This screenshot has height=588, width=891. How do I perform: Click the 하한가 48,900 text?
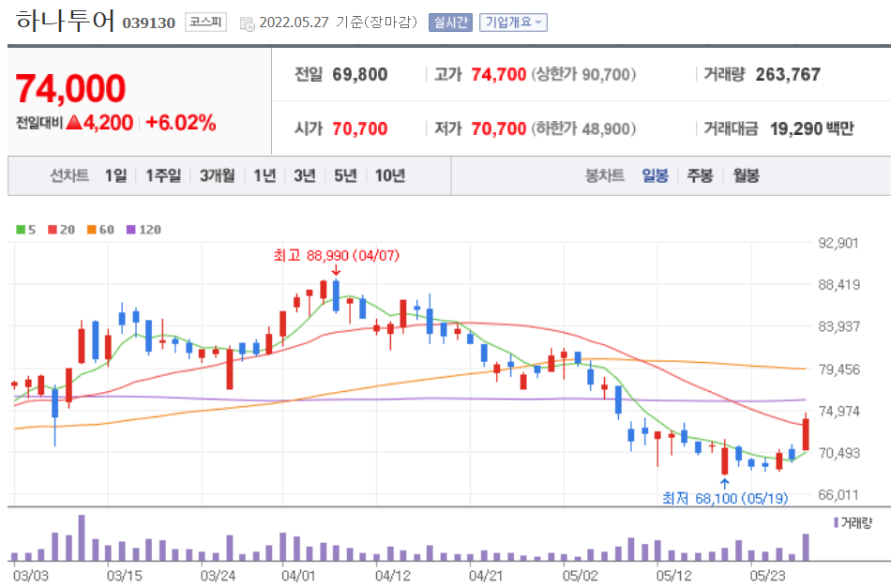(x=583, y=129)
